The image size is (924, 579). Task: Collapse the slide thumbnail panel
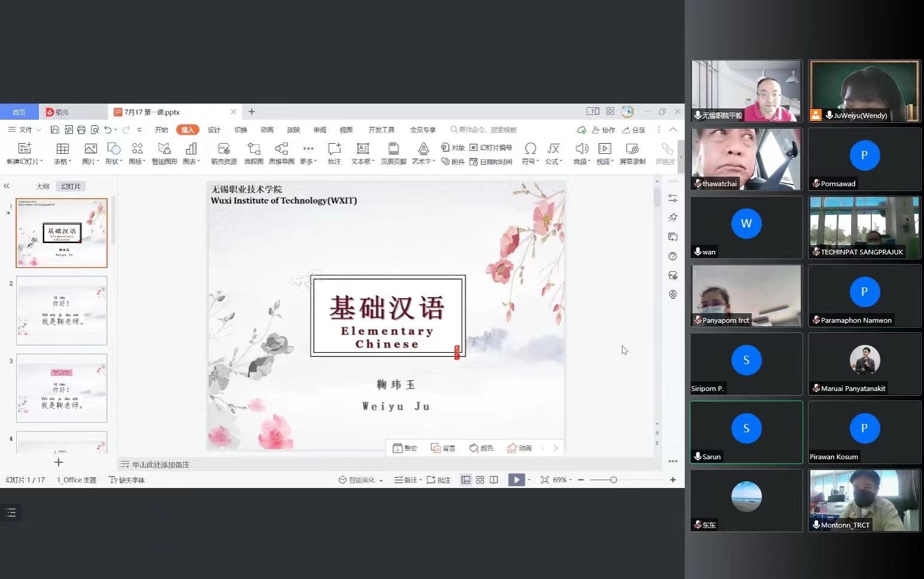[x=7, y=186]
